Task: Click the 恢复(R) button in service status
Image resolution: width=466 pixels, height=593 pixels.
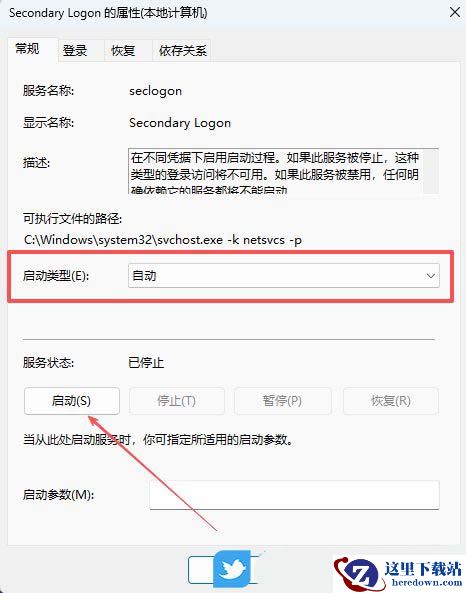Action: pyautogui.click(x=391, y=401)
